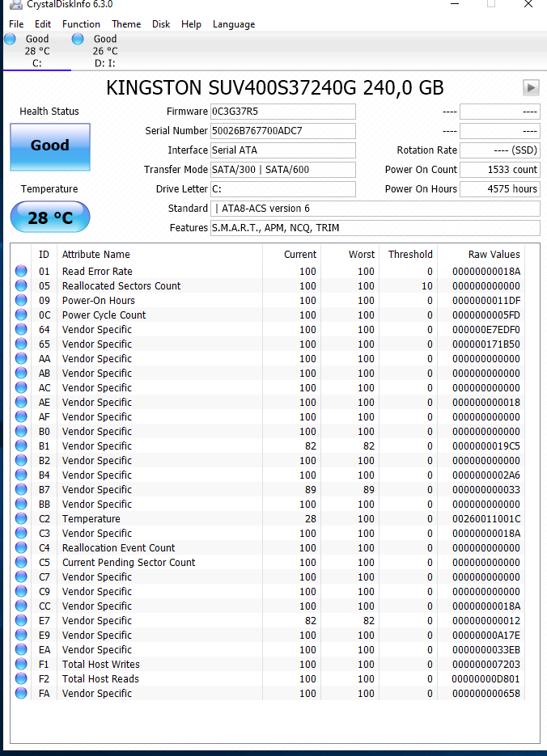Click the status icon for attribute ID BB

pos(21,504)
